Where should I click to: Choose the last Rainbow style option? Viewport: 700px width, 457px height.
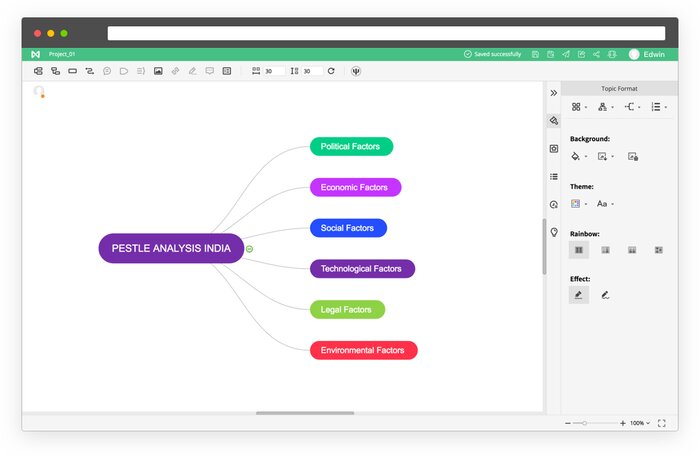[x=659, y=249]
